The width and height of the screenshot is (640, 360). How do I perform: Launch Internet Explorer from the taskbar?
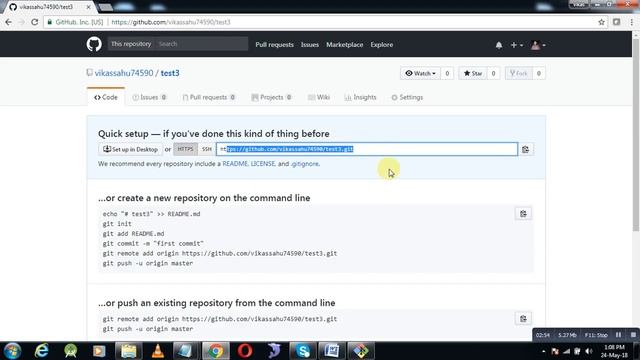tap(42, 351)
